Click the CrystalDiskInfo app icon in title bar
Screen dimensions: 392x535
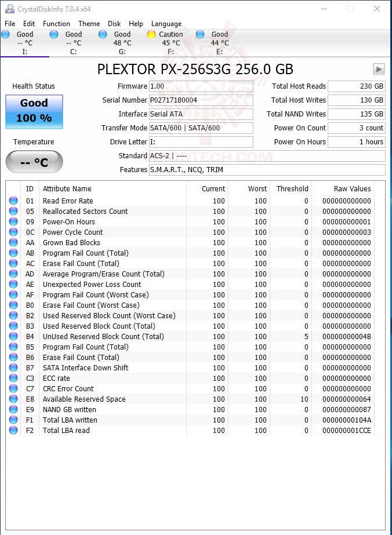9,9
